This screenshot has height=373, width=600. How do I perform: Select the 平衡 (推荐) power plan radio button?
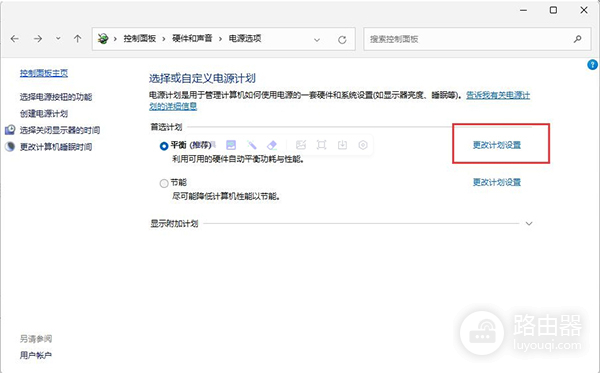pos(164,146)
